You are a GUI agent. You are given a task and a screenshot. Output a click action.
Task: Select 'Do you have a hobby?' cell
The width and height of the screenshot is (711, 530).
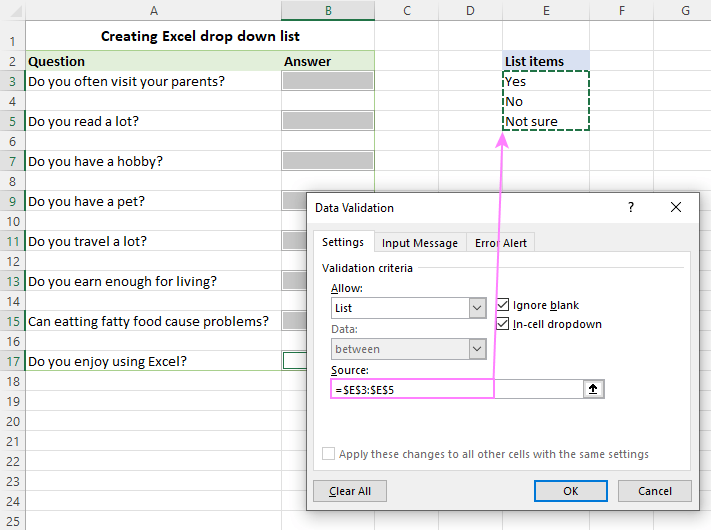click(x=154, y=161)
